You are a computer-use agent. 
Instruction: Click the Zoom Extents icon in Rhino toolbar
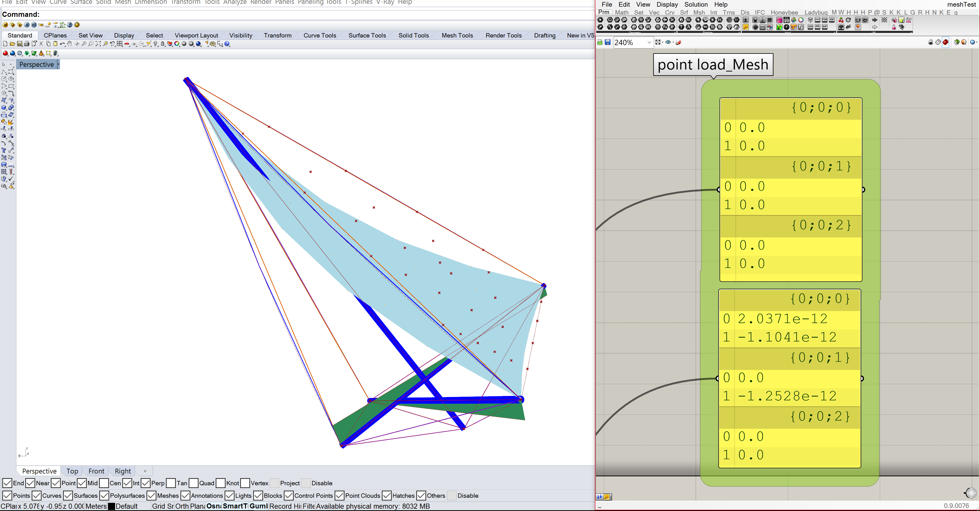coord(98,44)
